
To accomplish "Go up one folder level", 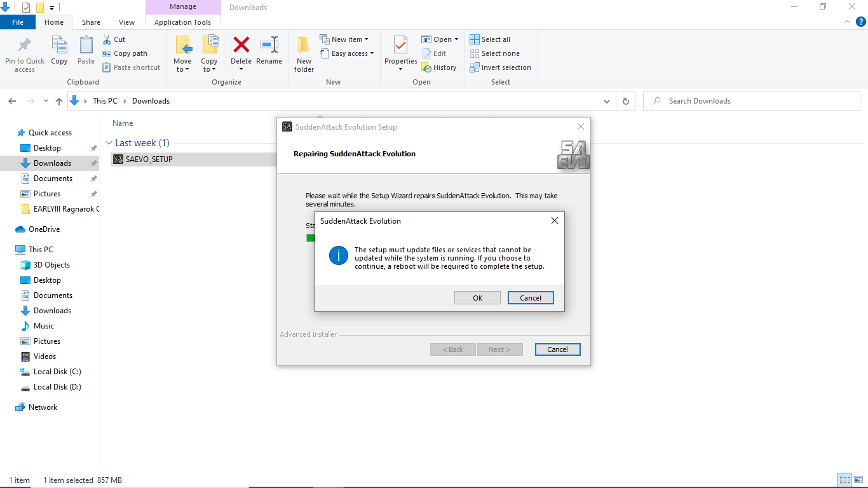I will coord(59,101).
